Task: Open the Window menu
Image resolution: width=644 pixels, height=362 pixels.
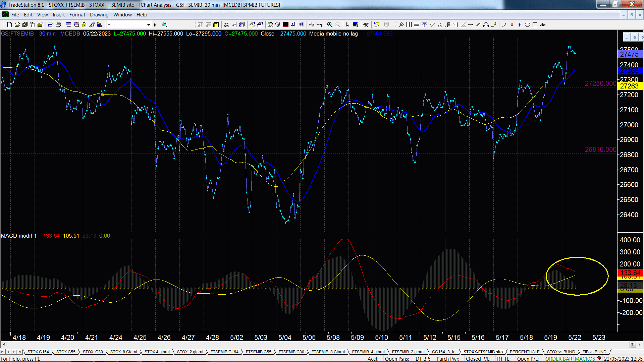Action: pos(122,15)
